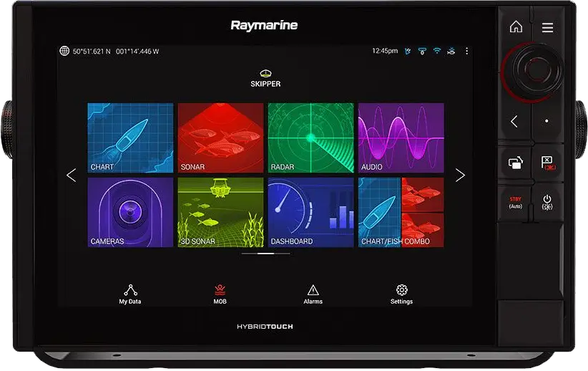The width and height of the screenshot is (588, 371).
Task: Open the Radar app tile
Action: (310, 138)
